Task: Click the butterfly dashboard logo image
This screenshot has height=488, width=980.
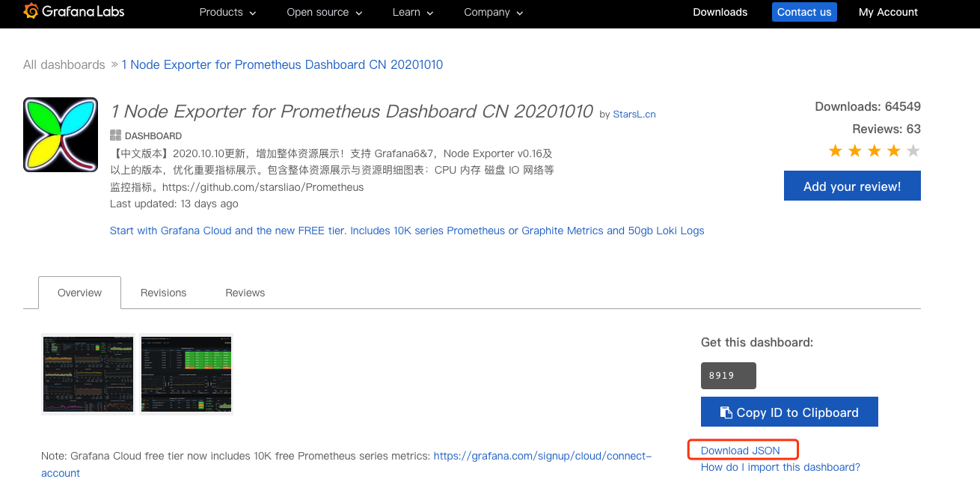Action: pos(61,135)
